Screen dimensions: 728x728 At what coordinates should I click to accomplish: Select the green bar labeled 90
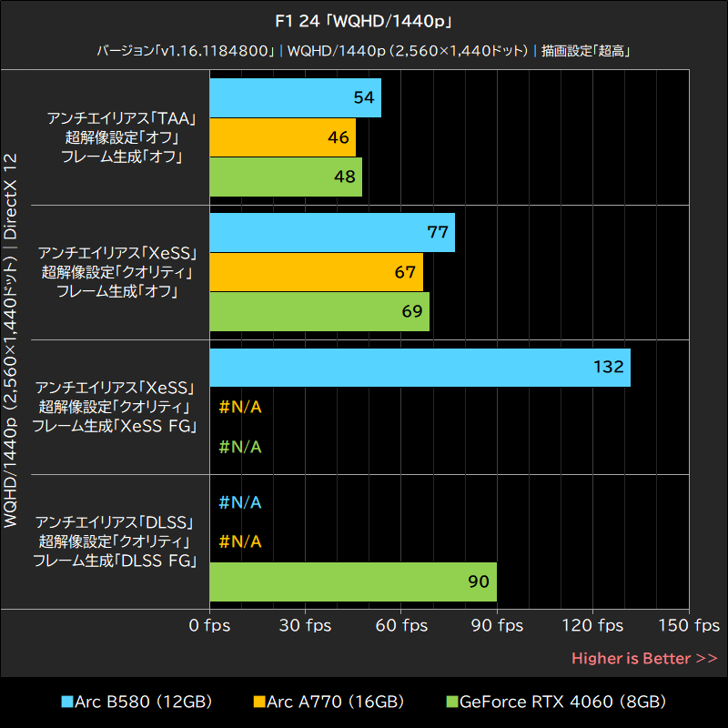pos(353,581)
